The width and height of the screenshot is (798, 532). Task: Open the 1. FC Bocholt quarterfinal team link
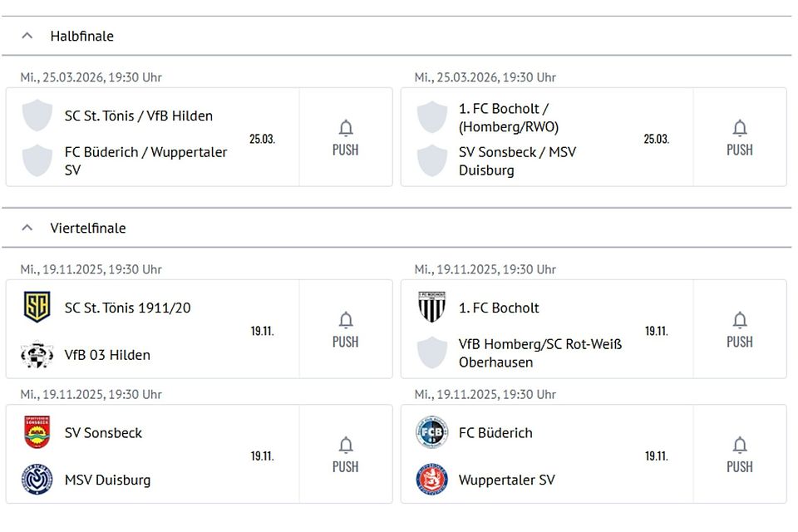pyautogui.click(x=499, y=308)
